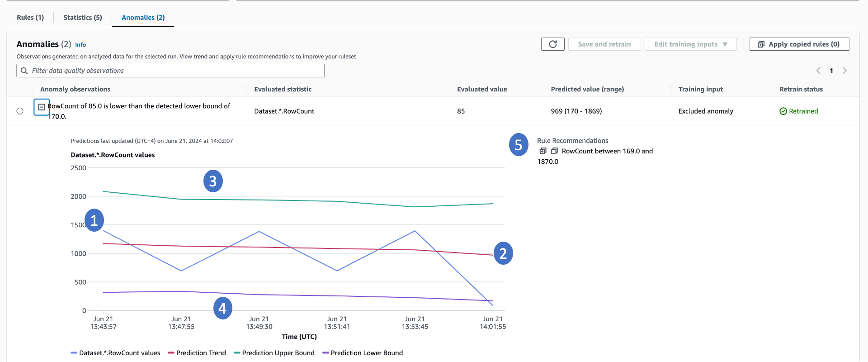Click the refresh anomalies icon button
Viewport: 868px width, 362px height.
(x=552, y=44)
